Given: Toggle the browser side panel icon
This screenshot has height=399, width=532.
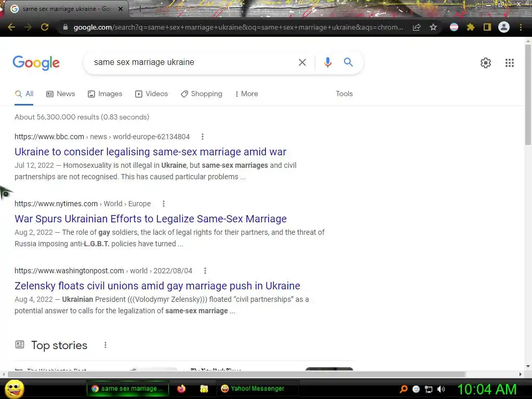Looking at the screenshot, I should (x=487, y=27).
